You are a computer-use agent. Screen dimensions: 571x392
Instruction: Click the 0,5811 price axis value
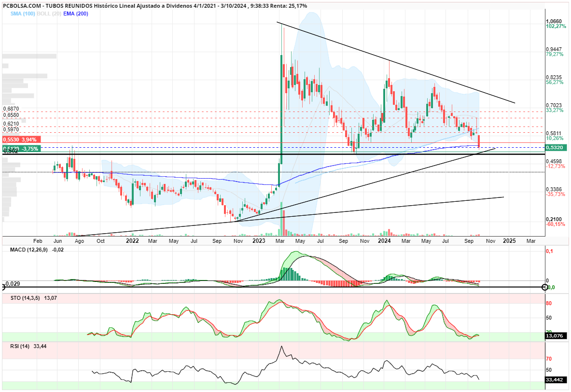pyautogui.click(x=554, y=133)
